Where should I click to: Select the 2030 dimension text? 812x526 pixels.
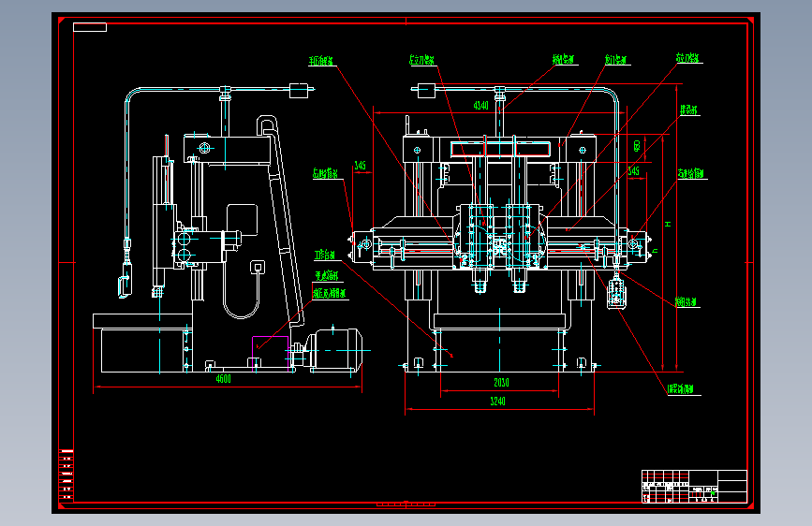tap(501, 383)
